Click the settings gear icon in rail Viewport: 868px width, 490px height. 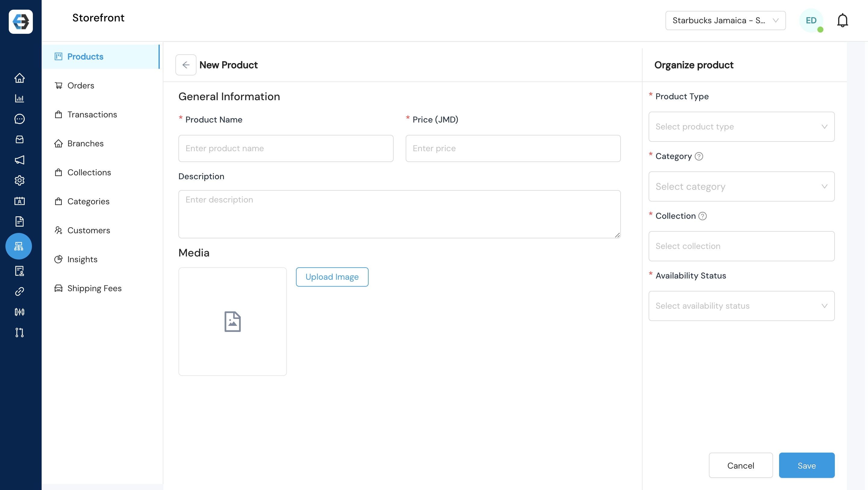point(19,180)
